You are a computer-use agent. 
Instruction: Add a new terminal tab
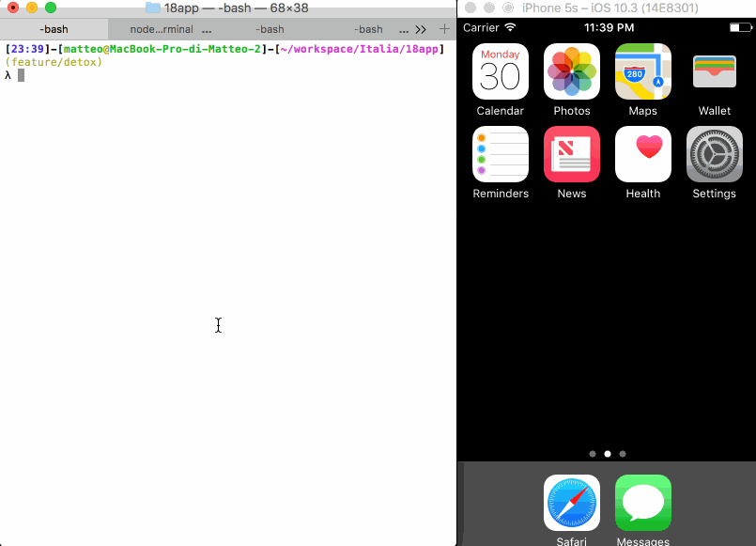point(444,29)
